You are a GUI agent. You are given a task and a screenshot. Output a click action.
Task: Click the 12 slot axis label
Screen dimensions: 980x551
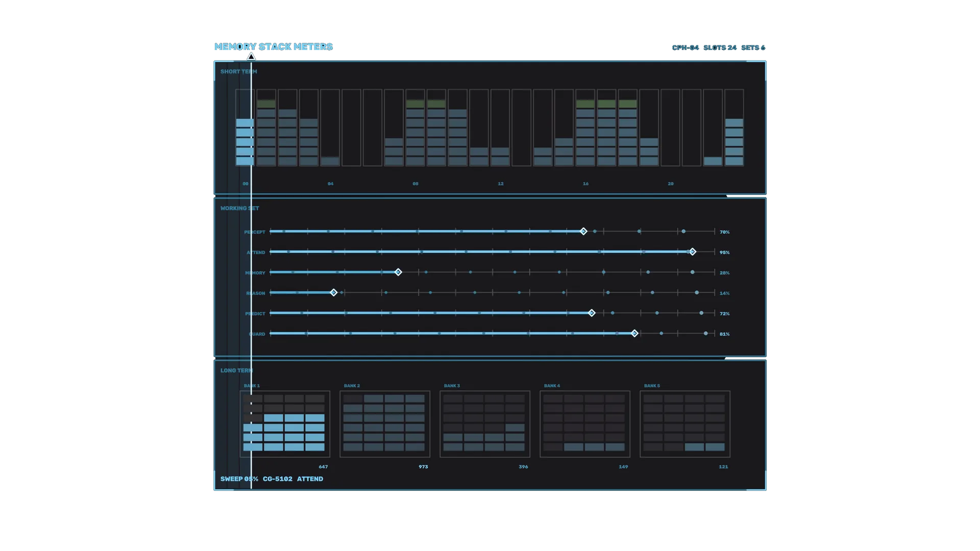(501, 184)
